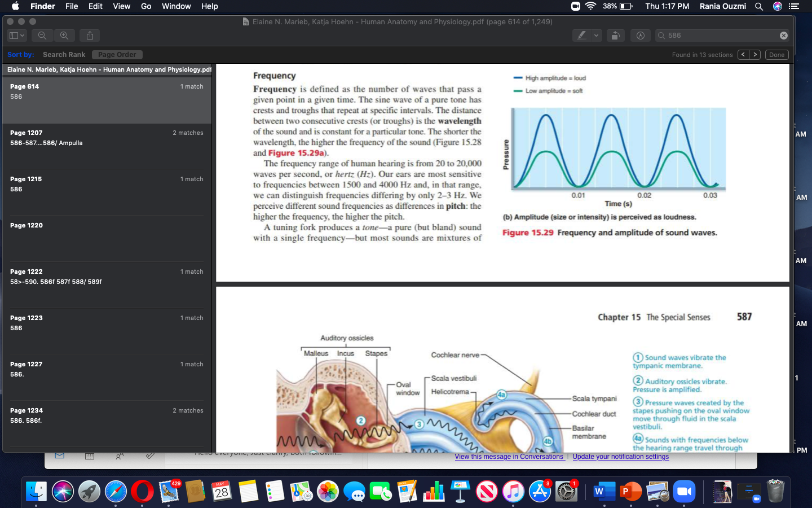812x508 pixels.
Task: Open the Finder menu
Action: tap(43, 6)
